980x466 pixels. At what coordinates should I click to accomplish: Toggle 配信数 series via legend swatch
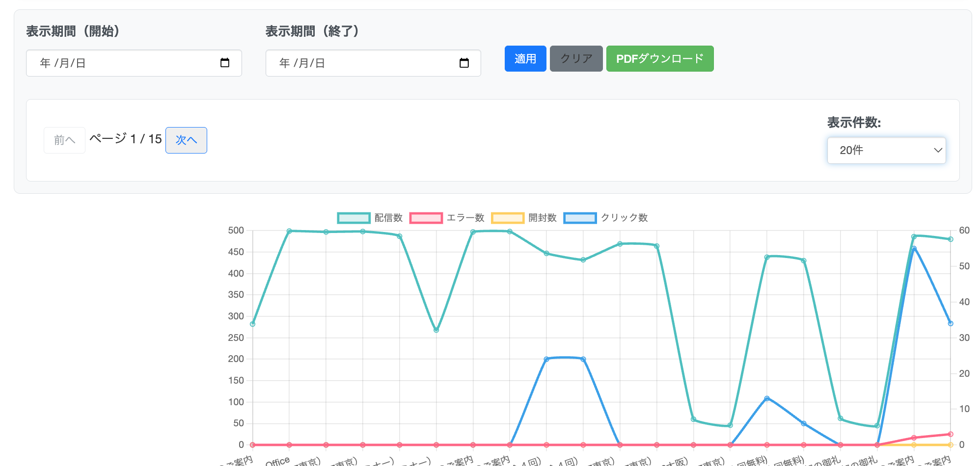pyautogui.click(x=354, y=218)
